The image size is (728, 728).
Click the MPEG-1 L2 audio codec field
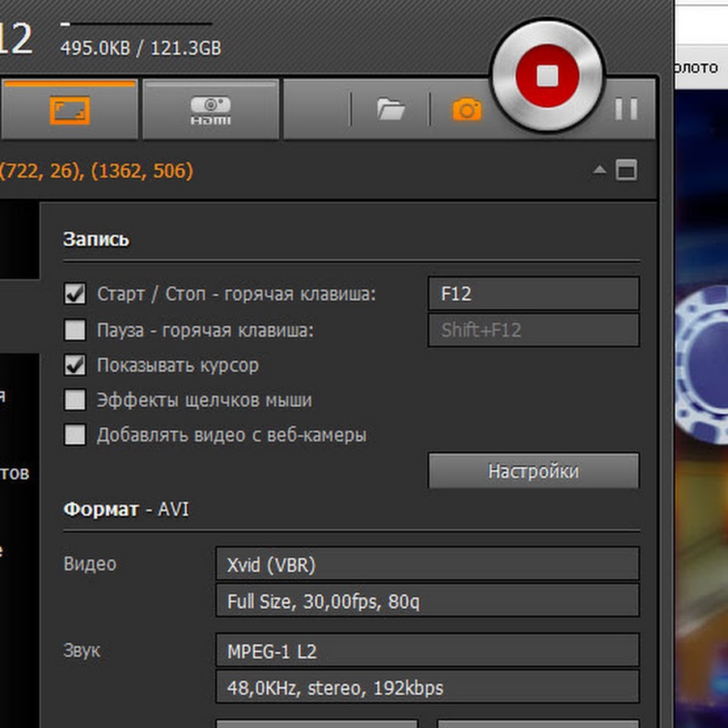[427, 651]
